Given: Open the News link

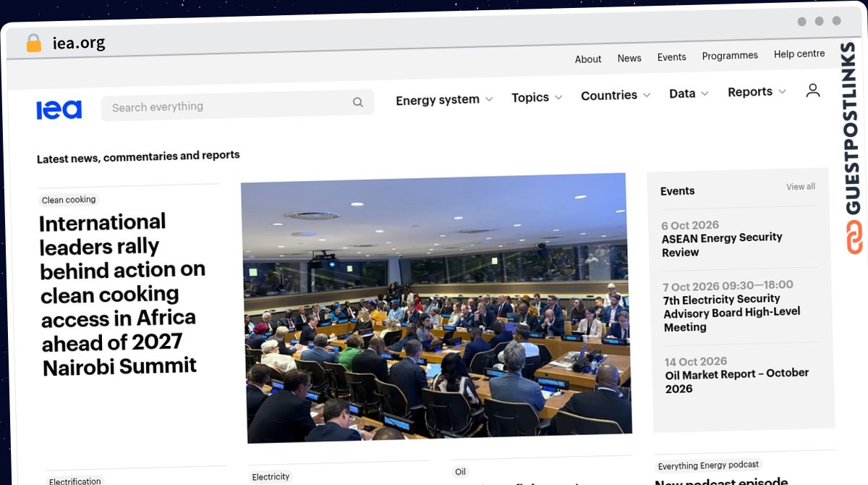Looking at the screenshot, I should pos(629,58).
